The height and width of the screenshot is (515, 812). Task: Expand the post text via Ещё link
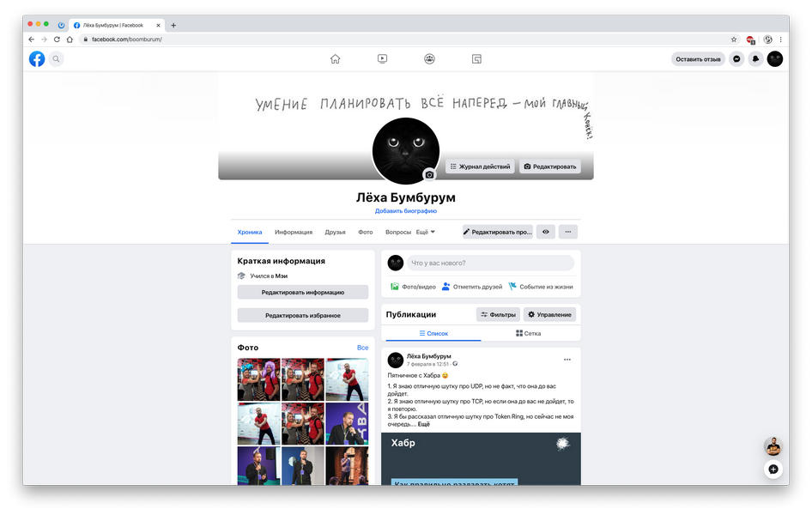[x=424, y=424]
